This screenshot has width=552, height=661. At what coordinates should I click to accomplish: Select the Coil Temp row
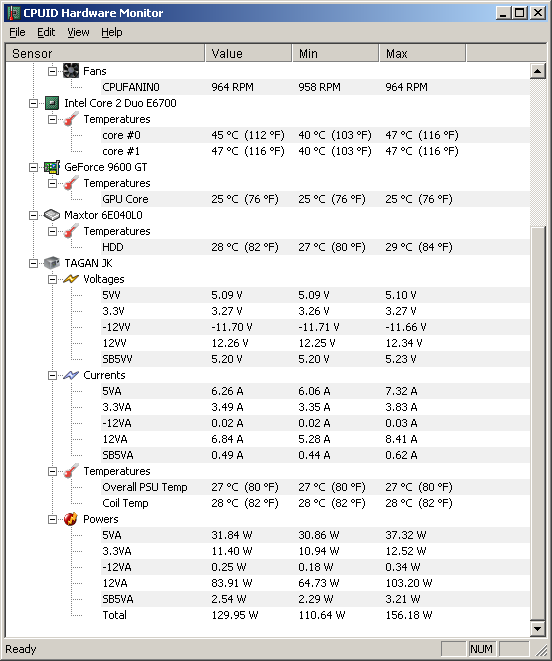pos(315,503)
